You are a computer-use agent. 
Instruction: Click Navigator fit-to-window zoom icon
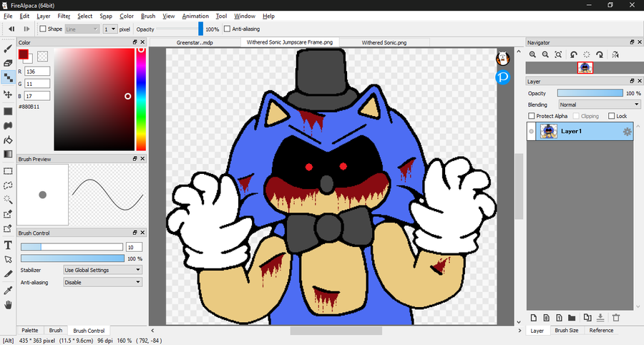pos(558,54)
